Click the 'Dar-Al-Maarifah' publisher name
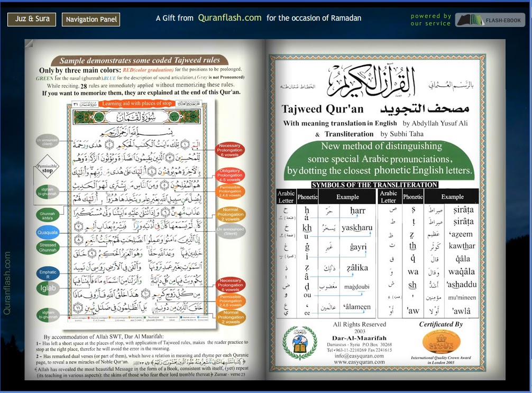This screenshot has height=393, width=532. [x=359, y=338]
